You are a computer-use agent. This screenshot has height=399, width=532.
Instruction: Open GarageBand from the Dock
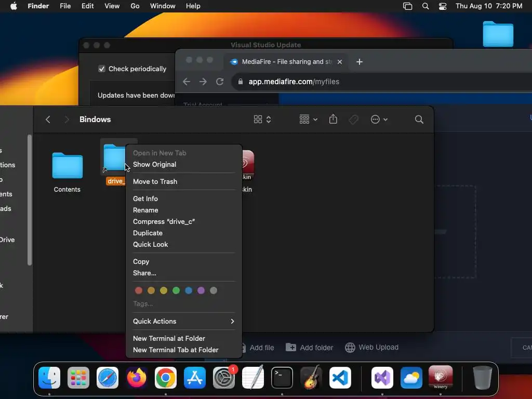tap(311, 378)
